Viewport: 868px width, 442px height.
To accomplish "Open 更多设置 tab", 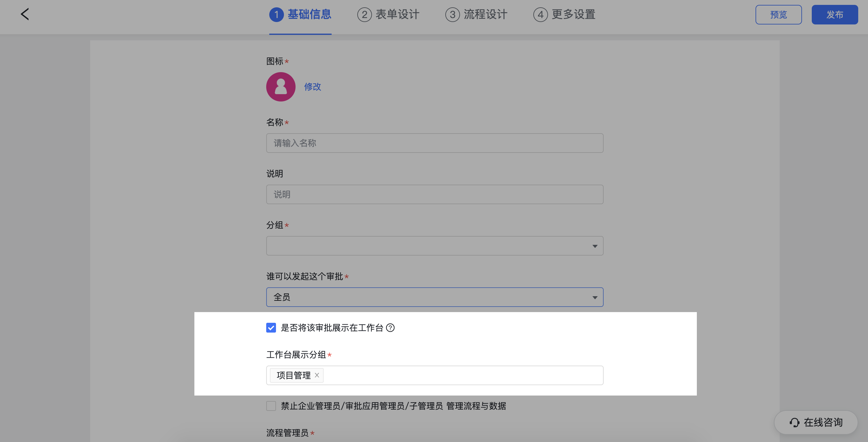I will click(x=573, y=14).
